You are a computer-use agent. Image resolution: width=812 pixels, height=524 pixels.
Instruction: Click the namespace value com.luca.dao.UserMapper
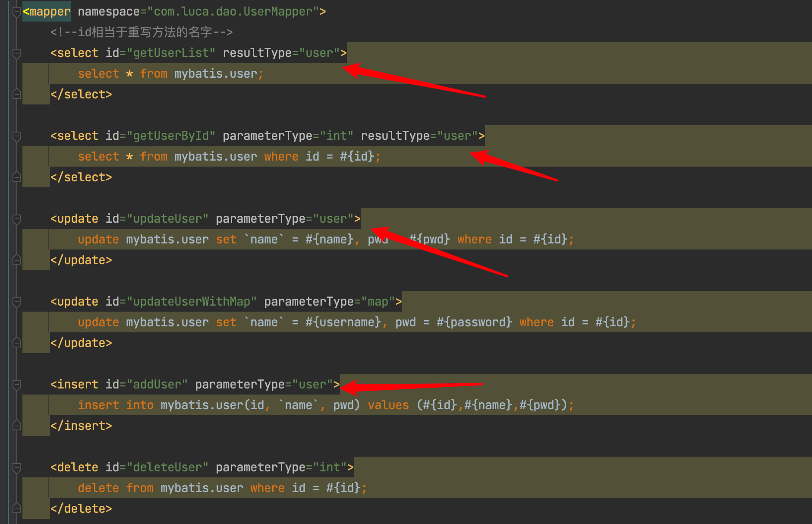233,12
